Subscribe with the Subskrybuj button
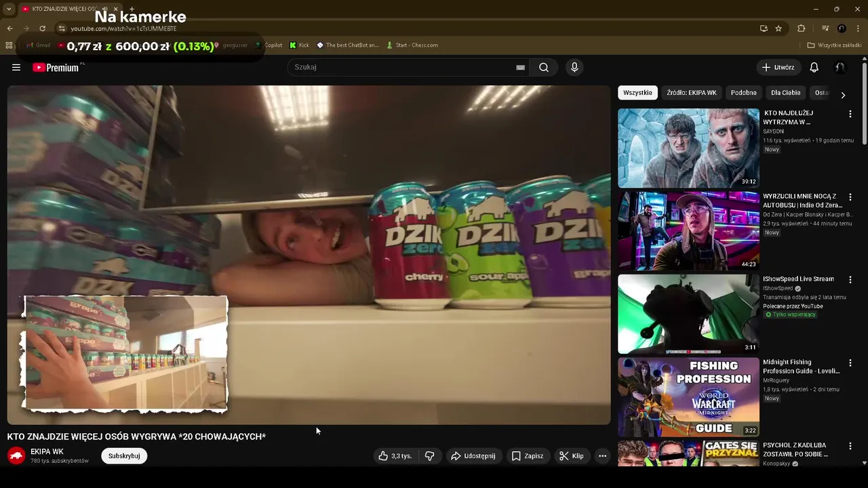 click(x=124, y=456)
